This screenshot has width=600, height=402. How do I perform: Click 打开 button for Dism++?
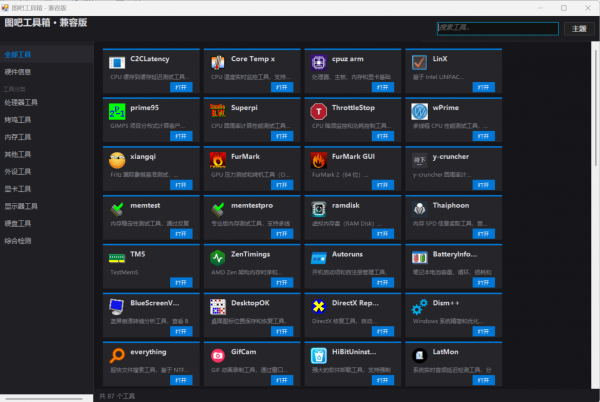click(484, 331)
